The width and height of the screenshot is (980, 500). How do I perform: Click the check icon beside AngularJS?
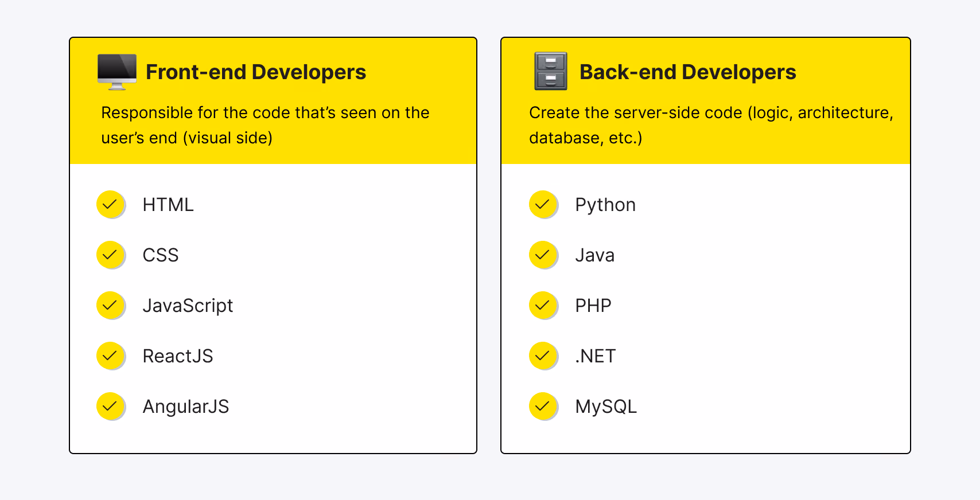click(x=111, y=407)
